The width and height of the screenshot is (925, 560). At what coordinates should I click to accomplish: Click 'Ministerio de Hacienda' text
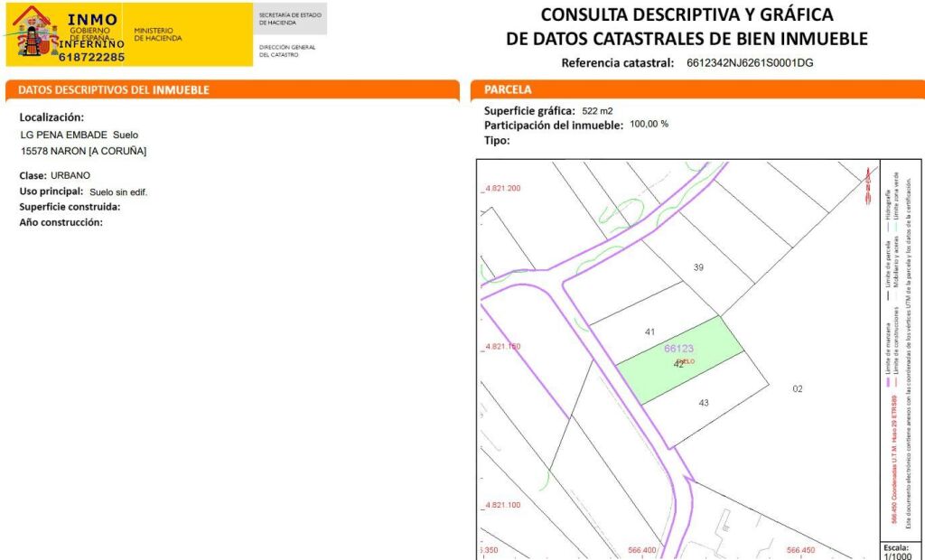(x=158, y=34)
